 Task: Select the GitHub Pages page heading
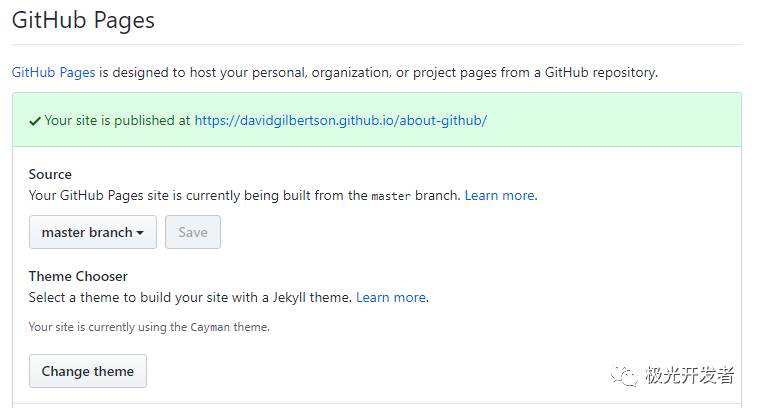tap(83, 20)
